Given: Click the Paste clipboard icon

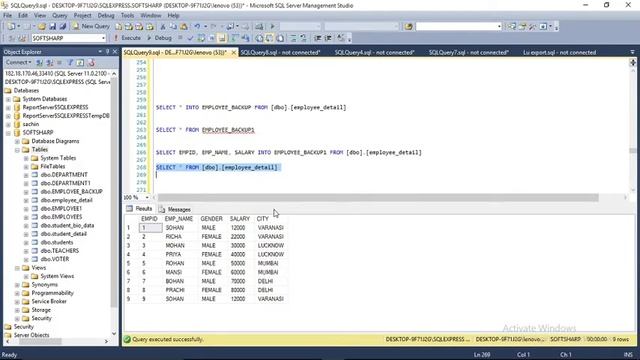Looking at the screenshot, I should [184, 26].
